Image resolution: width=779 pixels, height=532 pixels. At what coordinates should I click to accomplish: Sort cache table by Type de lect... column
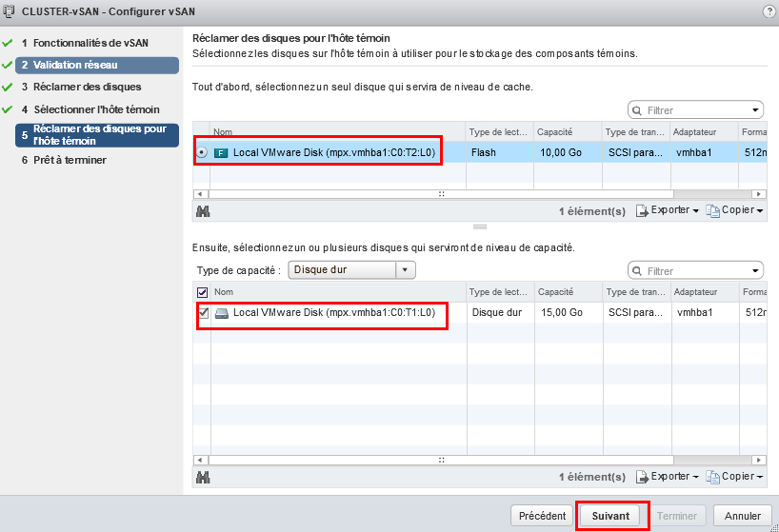click(499, 132)
